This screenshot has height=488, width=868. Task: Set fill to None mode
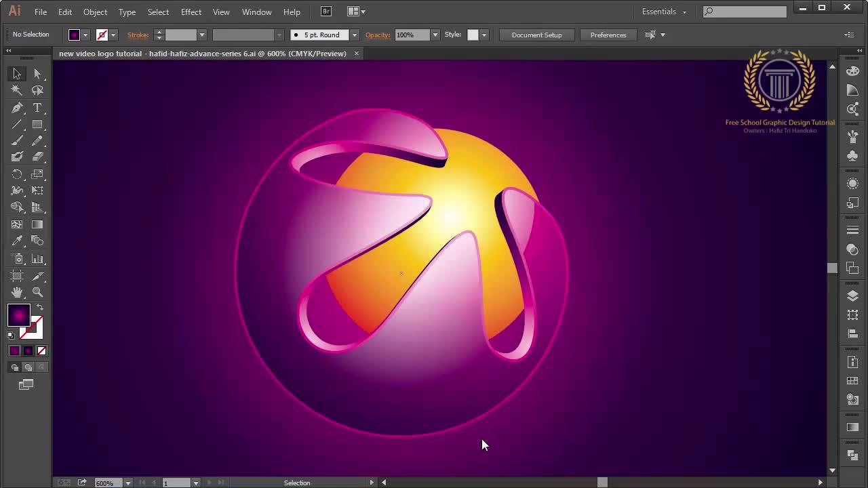coord(41,350)
